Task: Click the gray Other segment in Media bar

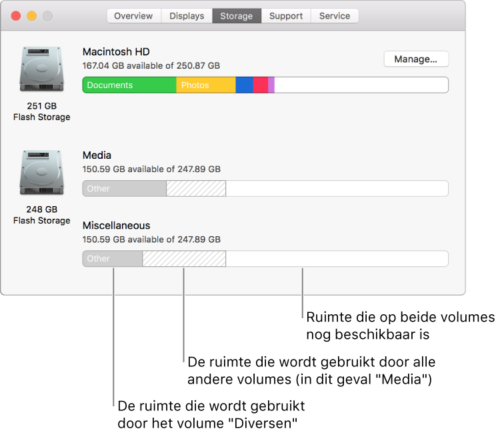Action: coord(125,188)
